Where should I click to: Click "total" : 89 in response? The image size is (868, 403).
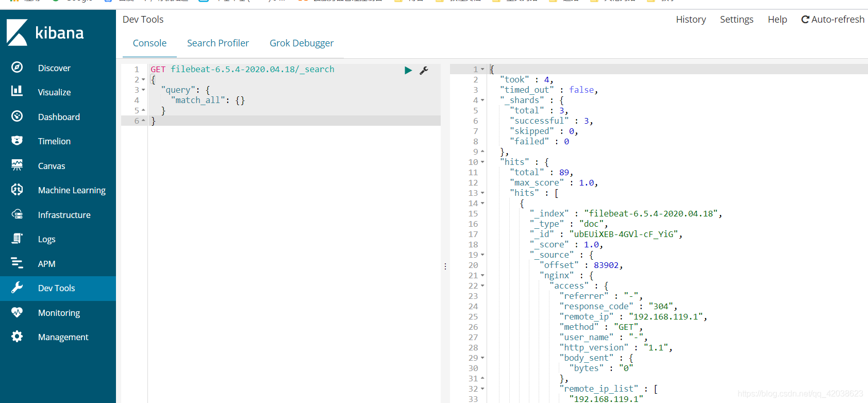point(541,172)
